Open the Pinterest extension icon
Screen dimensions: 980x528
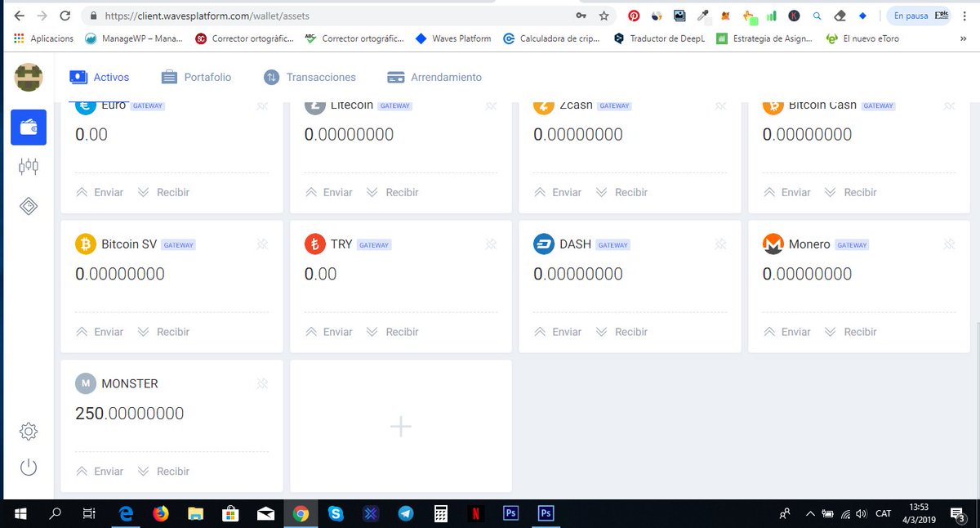pyautogui.click(x=634, y=16)
